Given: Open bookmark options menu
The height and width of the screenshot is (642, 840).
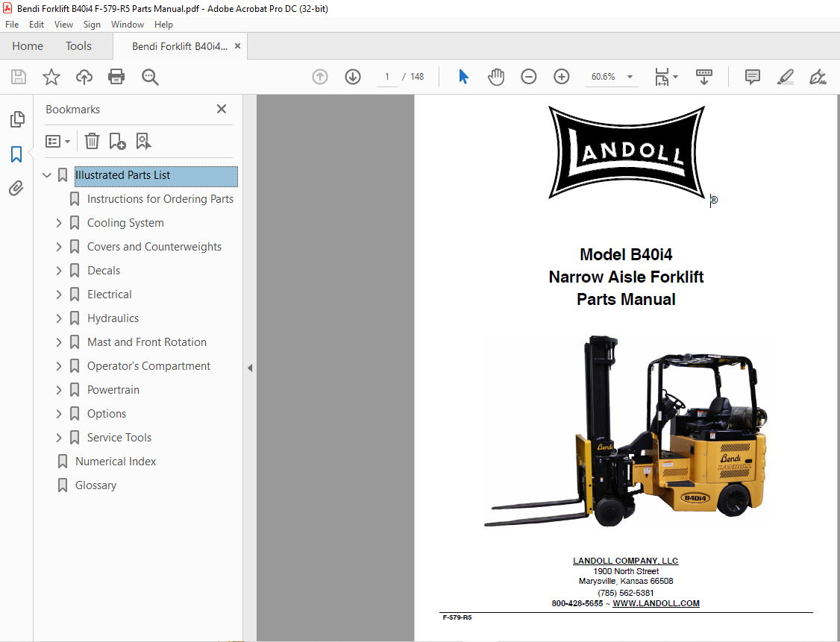Looking at the screenshot, I should [x=58, y=142].
